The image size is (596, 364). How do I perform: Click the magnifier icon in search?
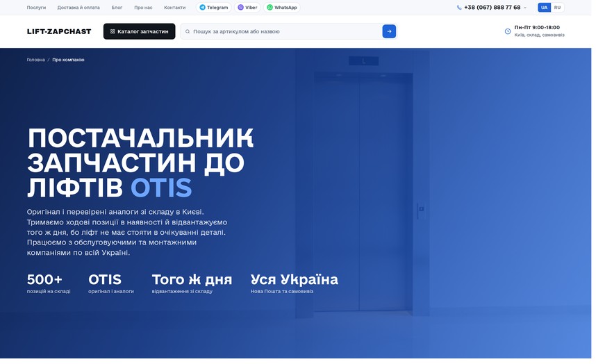(x=188, y=31)
